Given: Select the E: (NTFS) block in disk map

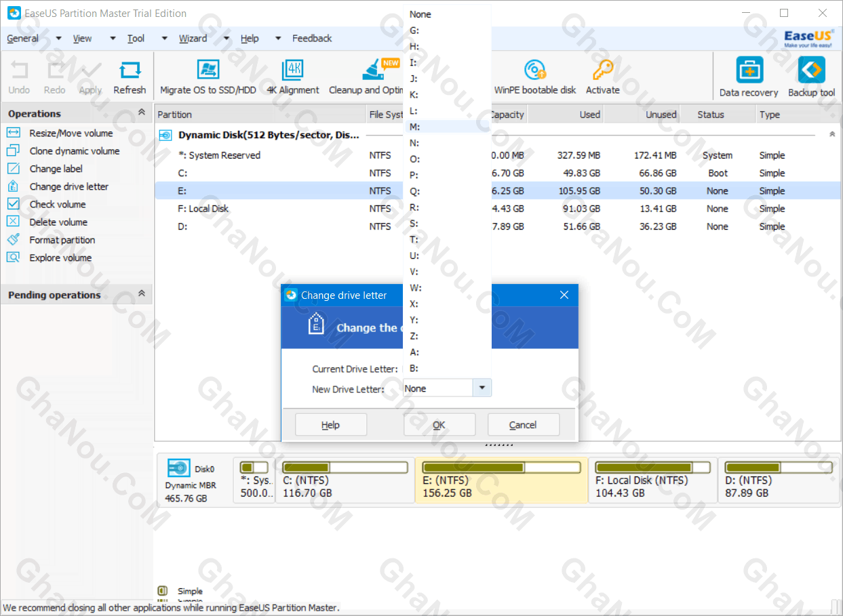Looking at the screenshot, I should [501, 480].
